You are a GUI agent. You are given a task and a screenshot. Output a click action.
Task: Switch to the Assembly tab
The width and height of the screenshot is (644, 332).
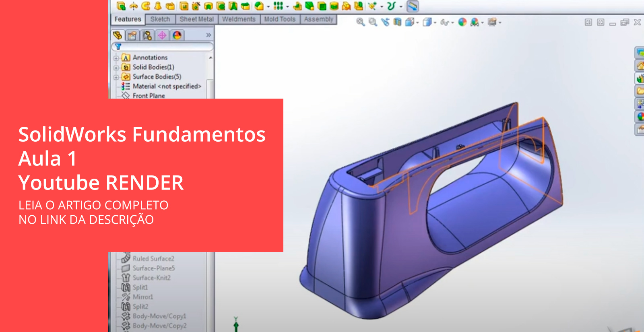(x=318, y=19)
